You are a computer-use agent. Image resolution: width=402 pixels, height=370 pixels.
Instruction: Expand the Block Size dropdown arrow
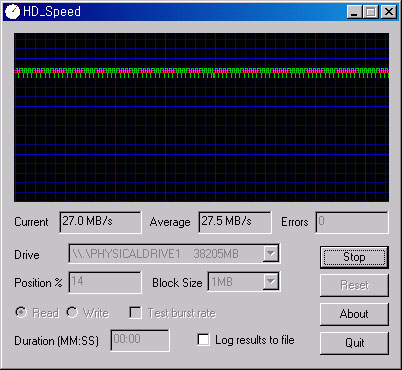pyautogui.click(x=271, y=282)
